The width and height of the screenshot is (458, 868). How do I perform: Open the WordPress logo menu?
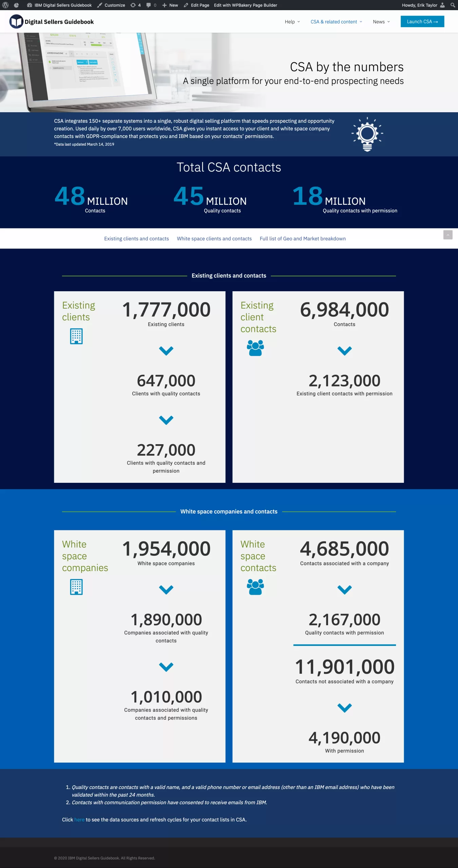[5, 5]
